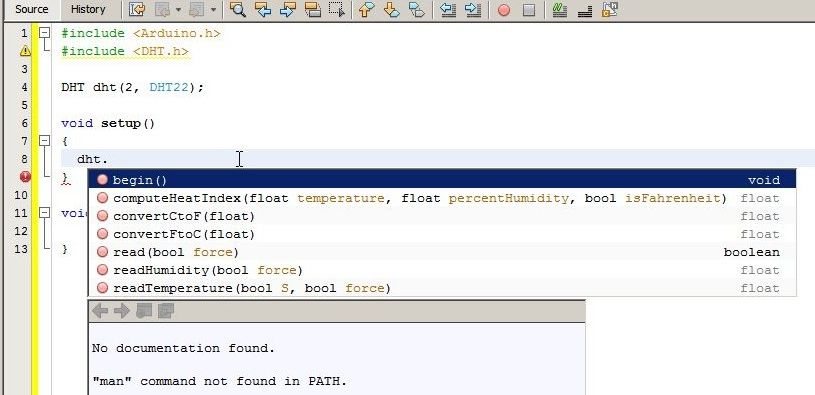Viewport: 815px width, 395px height.
Task: Select the Source tab
Action: (x=31, y=9)
